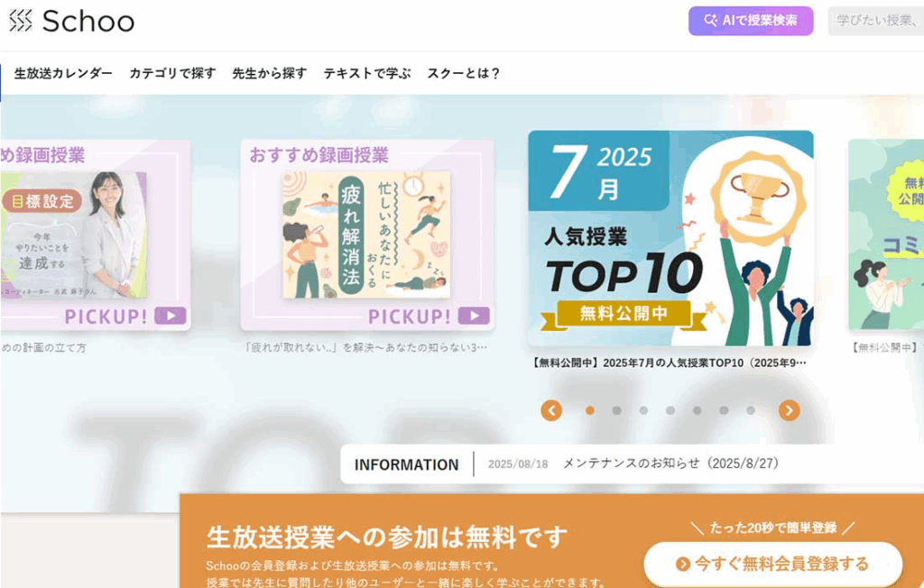The height and width of the screenshot is (588, 924).
Task: Open 疲れ解消法 recommended lesson thumbnail
Action: click(366, 234)
